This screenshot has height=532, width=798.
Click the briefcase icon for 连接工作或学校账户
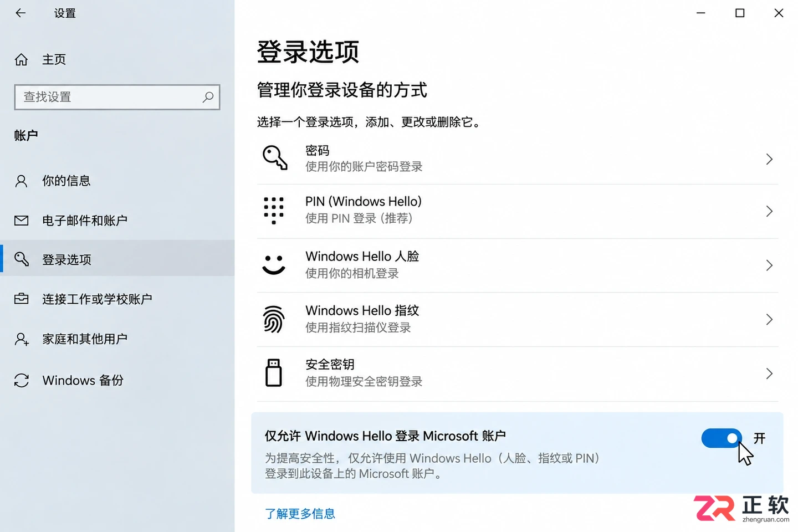pos(21,299)
